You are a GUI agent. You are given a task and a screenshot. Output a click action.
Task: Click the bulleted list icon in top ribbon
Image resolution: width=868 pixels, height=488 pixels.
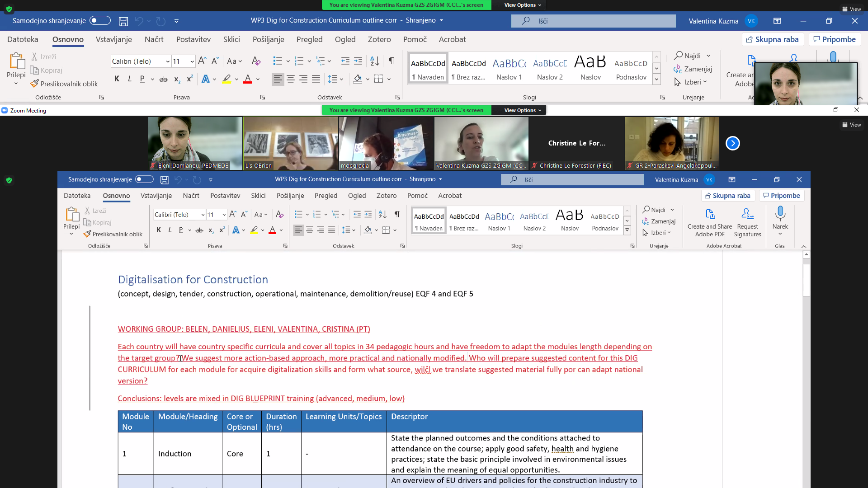pos(278,61)
